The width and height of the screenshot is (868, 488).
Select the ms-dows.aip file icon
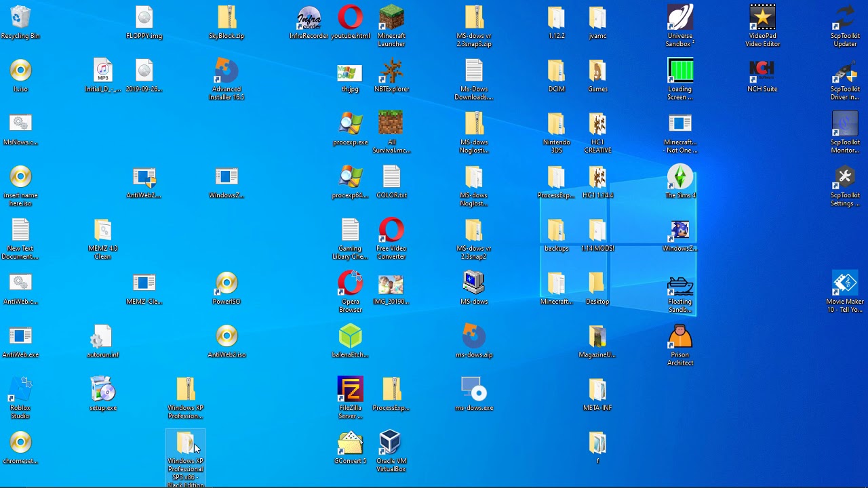pos(474,336)
